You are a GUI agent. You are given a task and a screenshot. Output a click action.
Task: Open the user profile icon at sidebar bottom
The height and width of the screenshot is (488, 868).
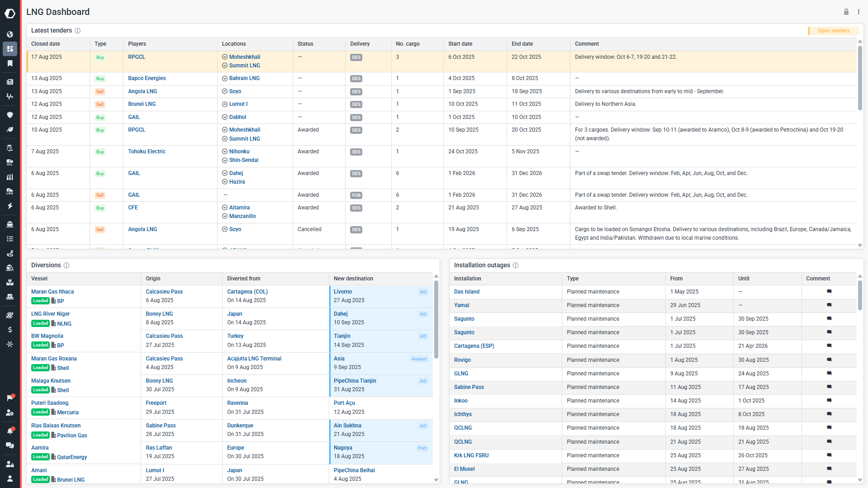point(10,479)
